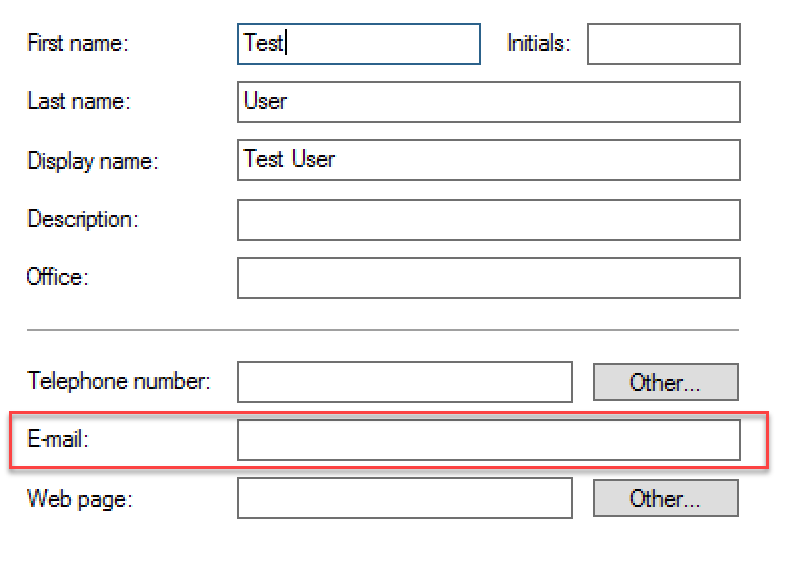Select the Last name label
The image size is (788, 576).
coord(78,101)
